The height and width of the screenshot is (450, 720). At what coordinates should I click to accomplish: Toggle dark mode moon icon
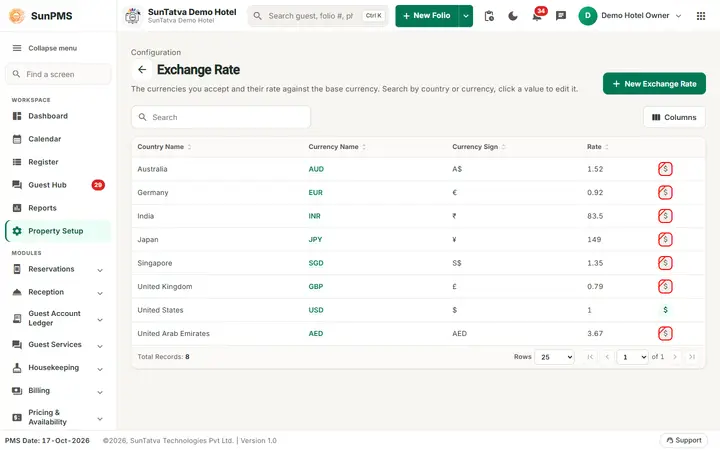tap(513, 16)
